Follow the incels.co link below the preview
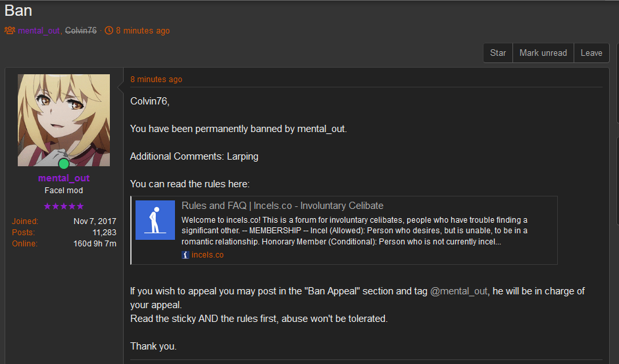This screenshot has width=619, height=364. pos(207,255)
